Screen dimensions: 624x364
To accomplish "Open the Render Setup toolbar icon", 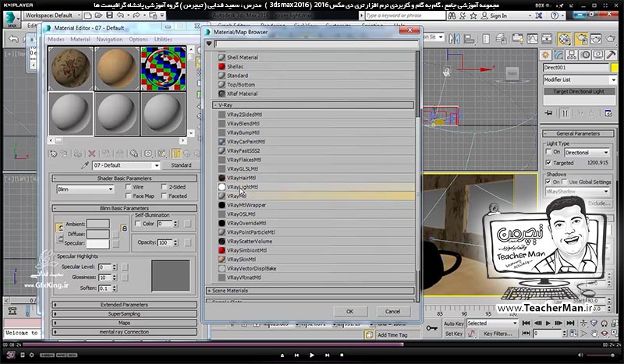I will [x=581, y=39].
